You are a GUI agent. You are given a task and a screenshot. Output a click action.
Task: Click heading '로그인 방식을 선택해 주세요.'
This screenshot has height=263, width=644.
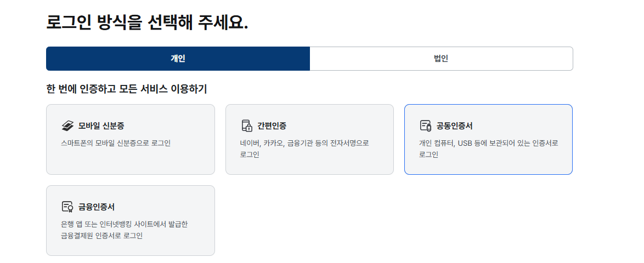(147, 22)
